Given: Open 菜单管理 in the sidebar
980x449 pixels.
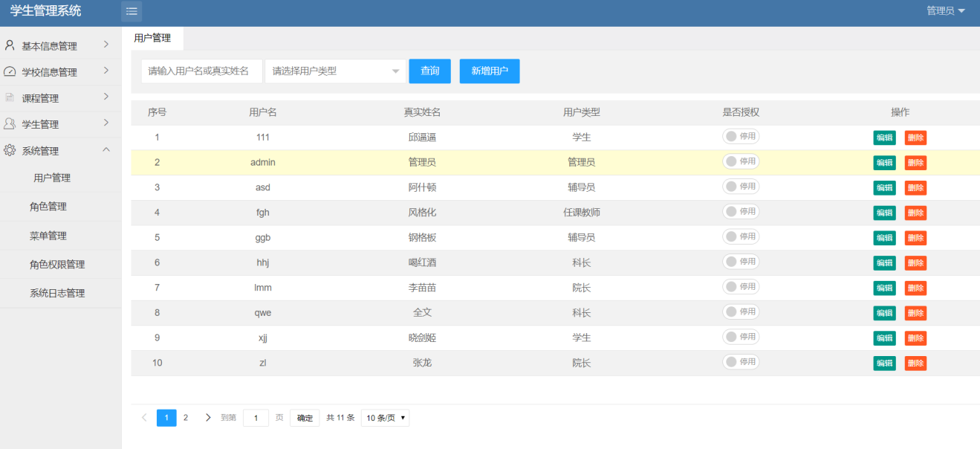Looking at the screenshot, I should [48, 236].
